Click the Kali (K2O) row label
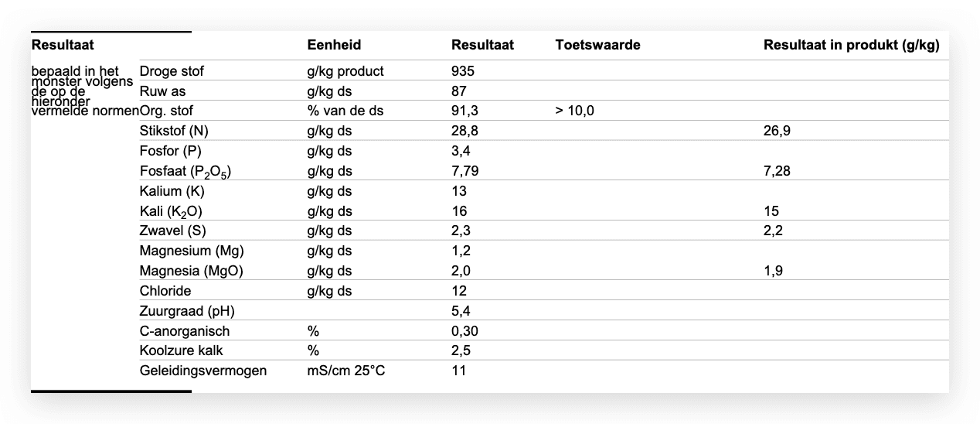This screenshot has width=980, height=424. tap(171, 211)
